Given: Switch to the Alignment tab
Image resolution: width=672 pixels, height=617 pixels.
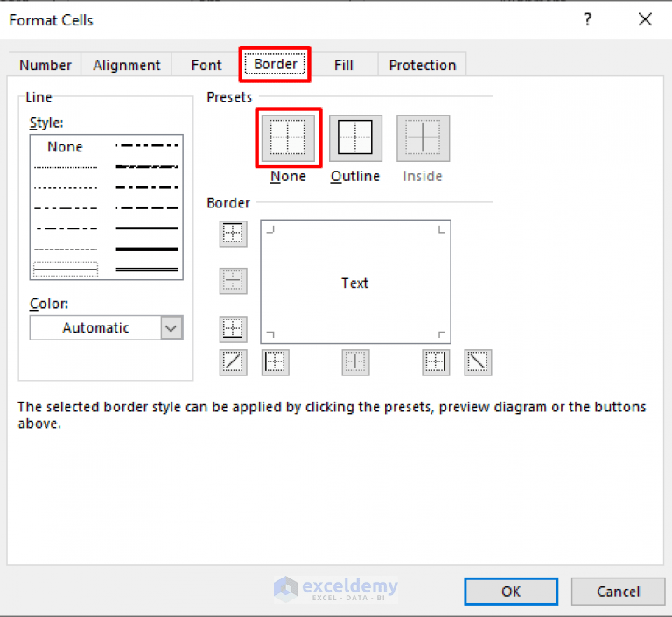Looking at the screenshot, I should (x=126, y=65).
